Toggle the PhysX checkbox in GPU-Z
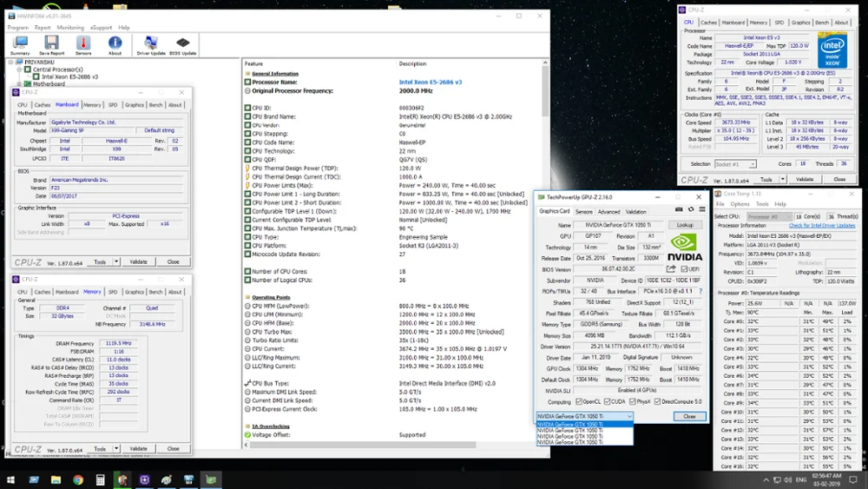Viewport: 868px width, 489px height. point(630,402)
